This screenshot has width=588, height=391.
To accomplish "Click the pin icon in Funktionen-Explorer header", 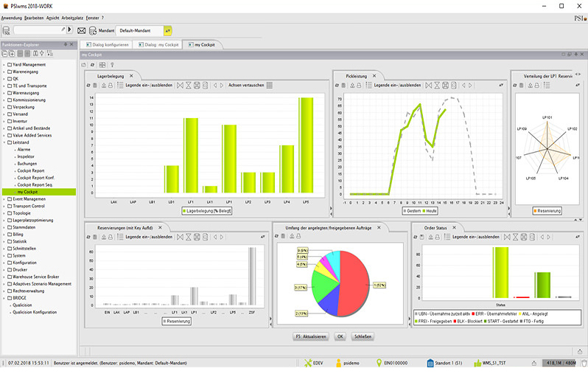I will pyautogui.click(x=67, y=45).
